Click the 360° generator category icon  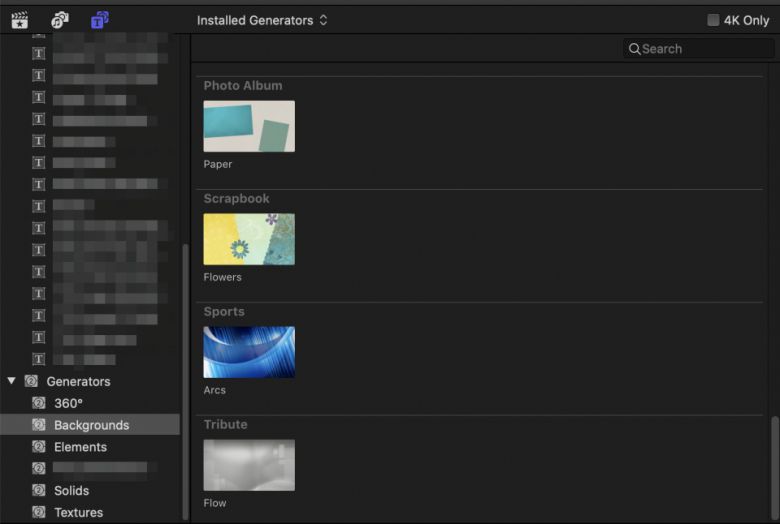click(39, 403)
